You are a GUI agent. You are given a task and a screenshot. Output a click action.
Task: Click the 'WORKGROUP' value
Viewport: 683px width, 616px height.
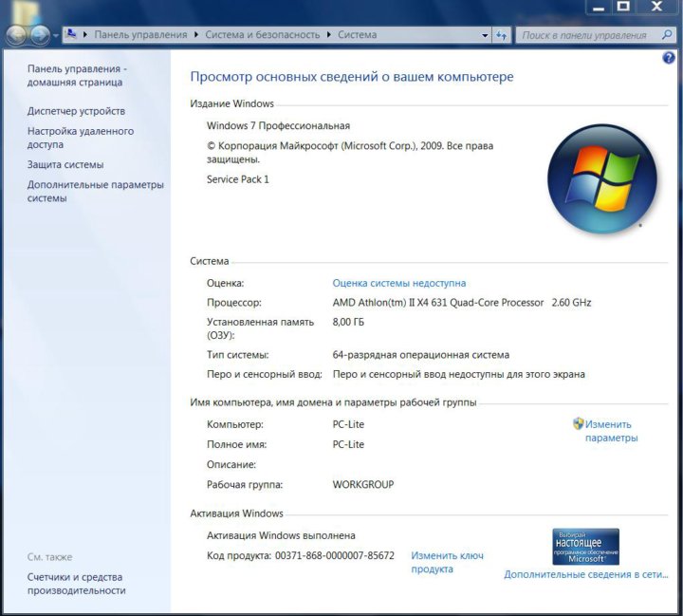click(363, 485)
